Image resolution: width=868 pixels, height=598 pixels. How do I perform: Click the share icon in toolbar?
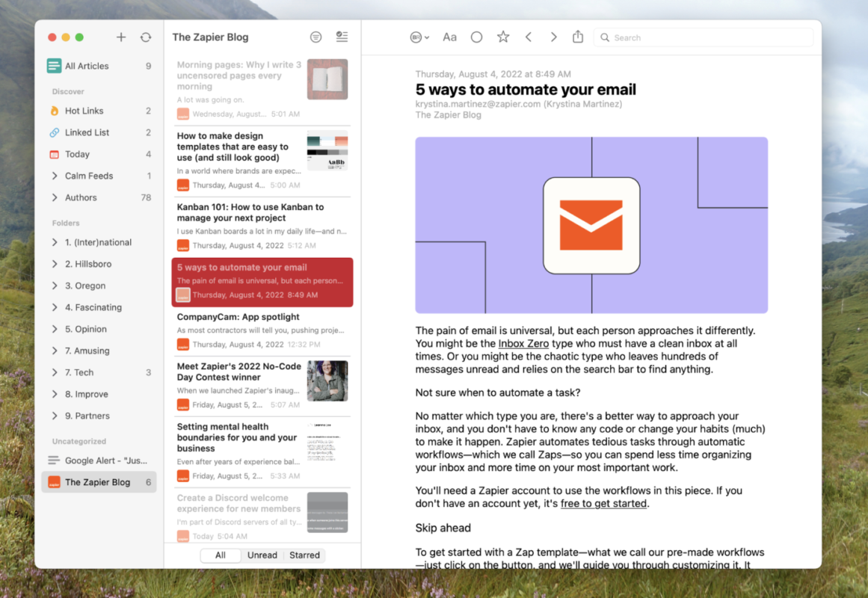click(578, 37)
